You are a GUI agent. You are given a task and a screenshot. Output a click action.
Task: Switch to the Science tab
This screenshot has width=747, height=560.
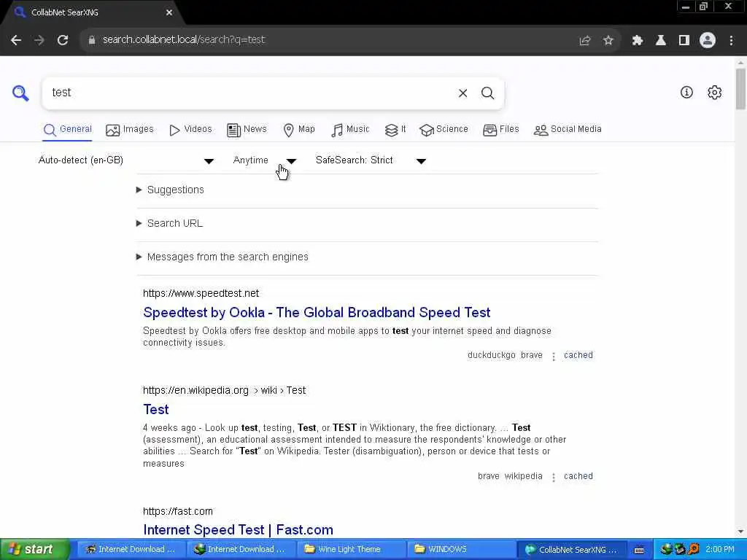click(x=444, y=130)
